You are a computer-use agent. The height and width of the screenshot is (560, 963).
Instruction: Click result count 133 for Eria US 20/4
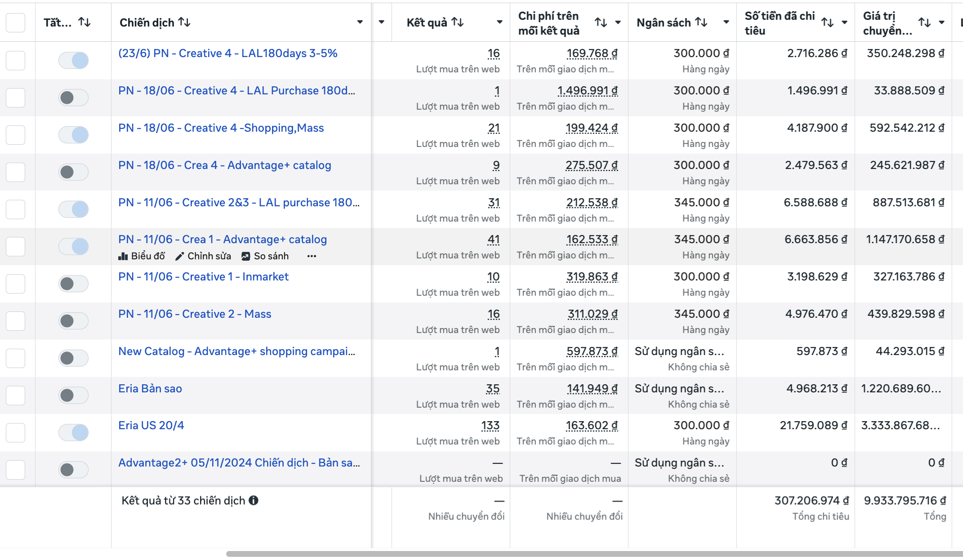point(490,425)
